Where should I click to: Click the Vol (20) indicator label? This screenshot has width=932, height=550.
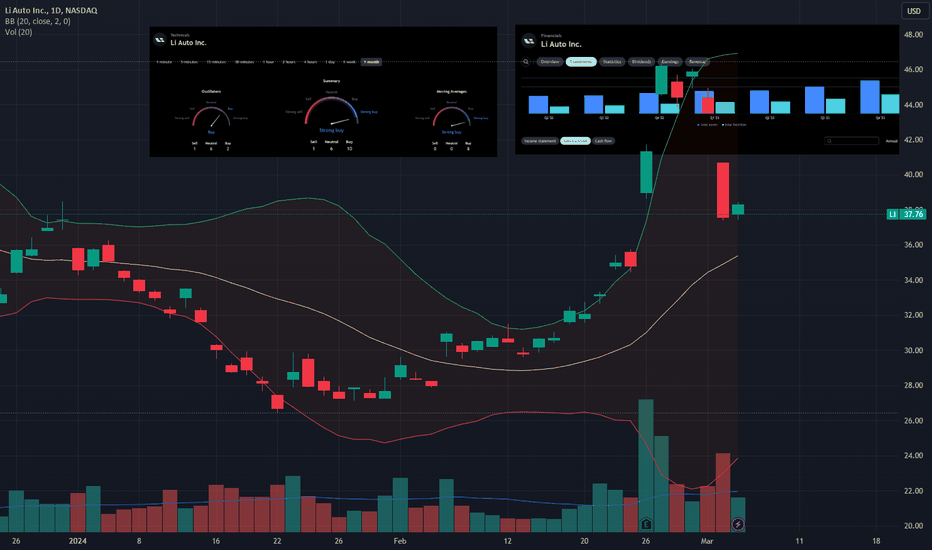click(x=18, y=32)
